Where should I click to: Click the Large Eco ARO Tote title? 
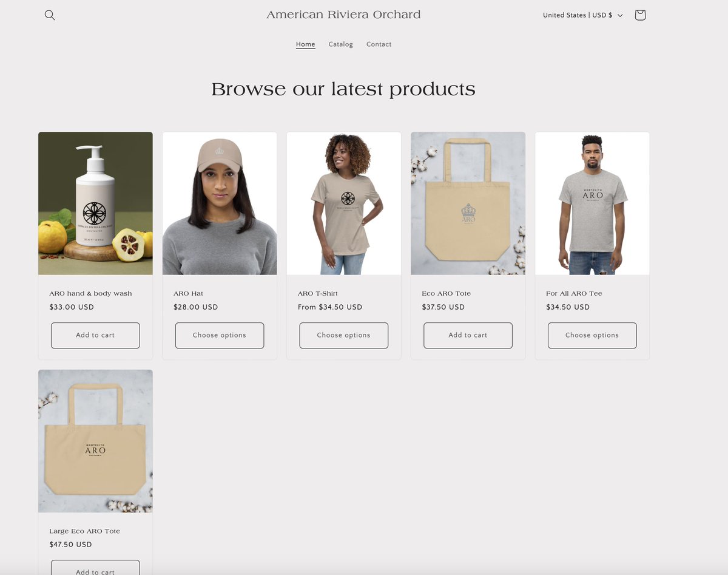(x=85, y=531)
